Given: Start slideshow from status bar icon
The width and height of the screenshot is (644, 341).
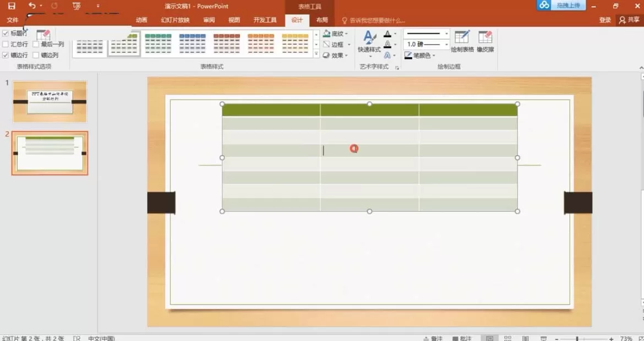Looking at the screenshot, I should pos(544,339).
